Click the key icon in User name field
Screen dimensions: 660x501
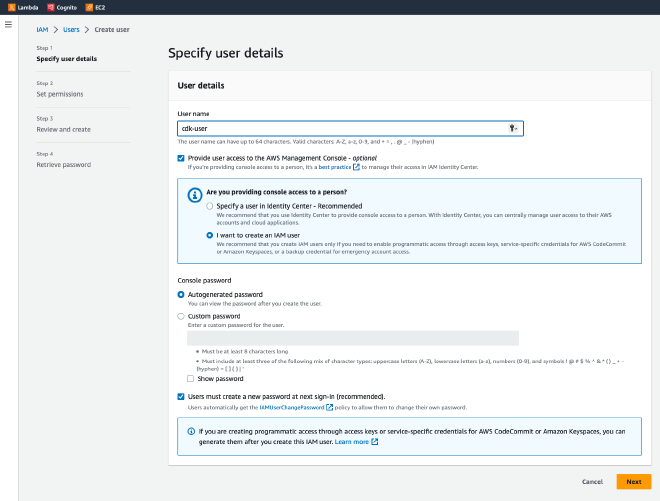[x=514, y=128]
